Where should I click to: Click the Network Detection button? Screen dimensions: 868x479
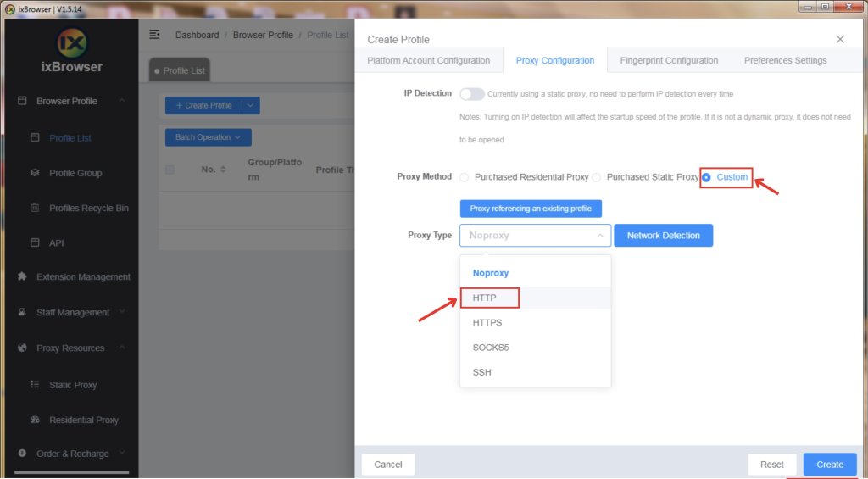pos(663,236)
